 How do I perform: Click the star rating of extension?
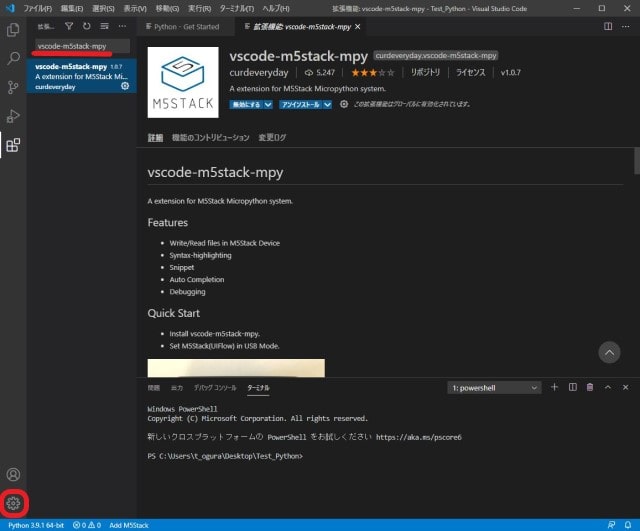click(x=373, y=73)
